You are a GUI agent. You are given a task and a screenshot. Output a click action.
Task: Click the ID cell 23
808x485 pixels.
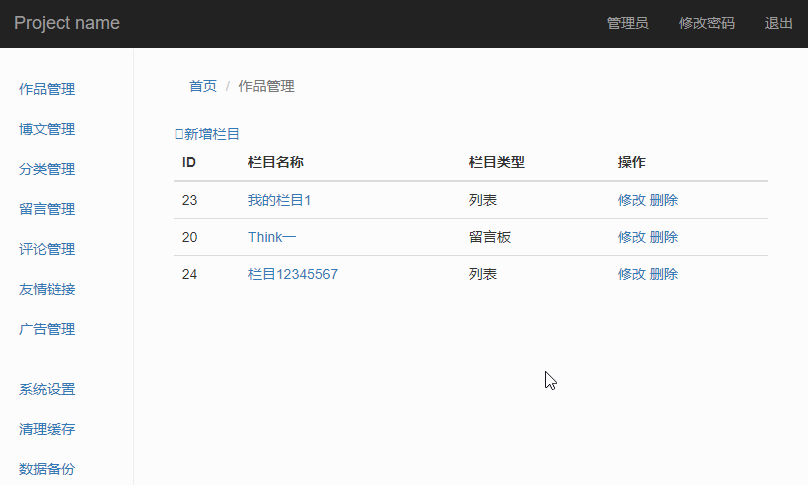189,200
